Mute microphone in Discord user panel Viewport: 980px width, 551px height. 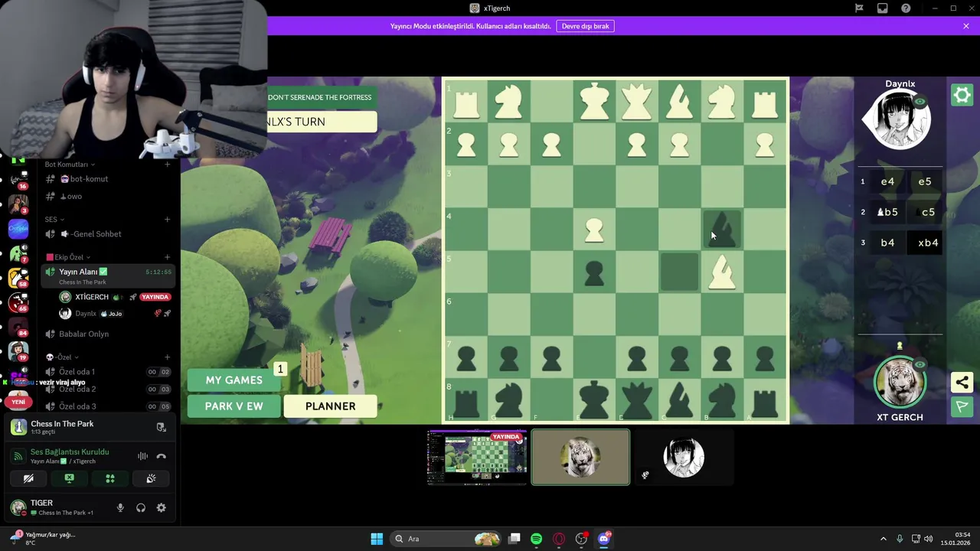[x=120, y=507]
